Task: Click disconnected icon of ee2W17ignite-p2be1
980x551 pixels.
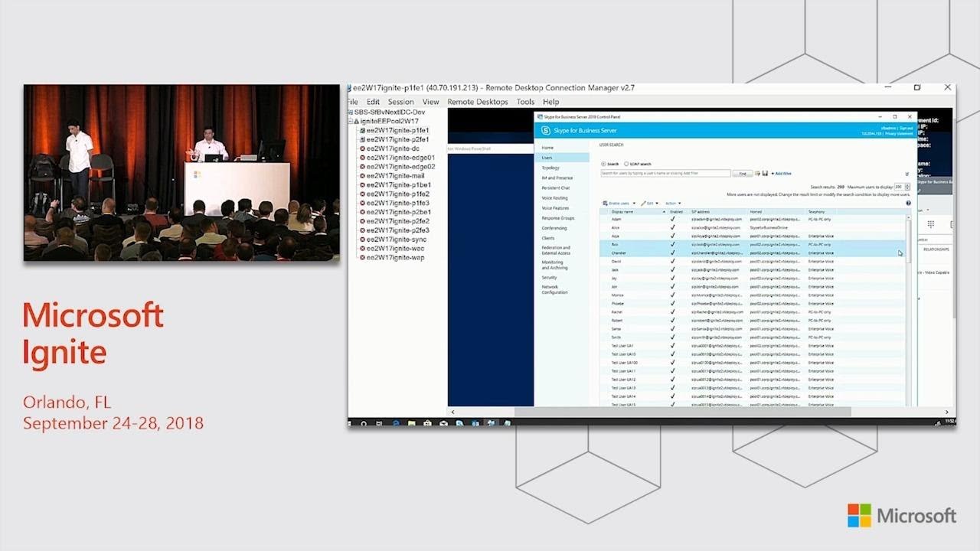Action: coord(362,212)
